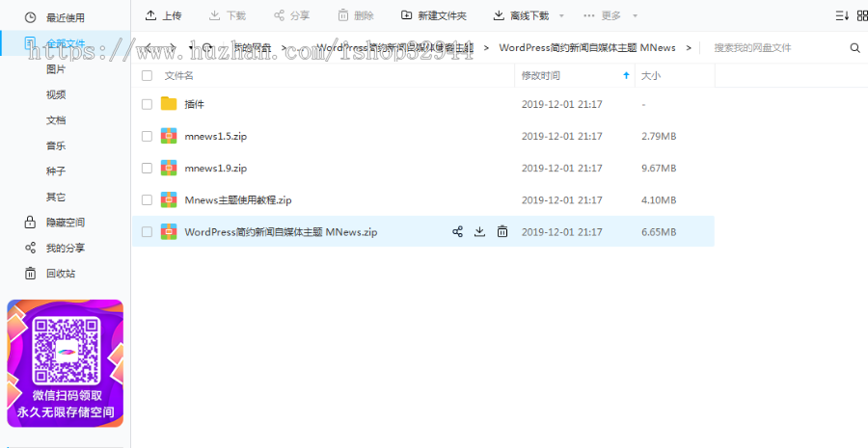The height and width of the screenshot is (448, 868).
Task: Check the Mnews主题使用教程.zip checkbox
Action: click(x=147, y=199)
